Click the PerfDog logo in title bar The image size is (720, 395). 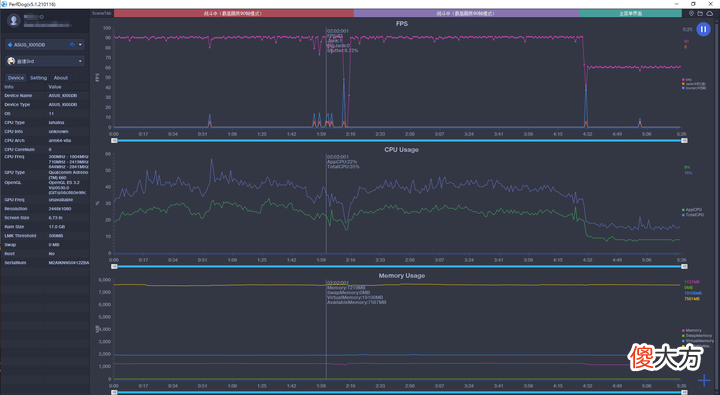[x=4, y=4]
